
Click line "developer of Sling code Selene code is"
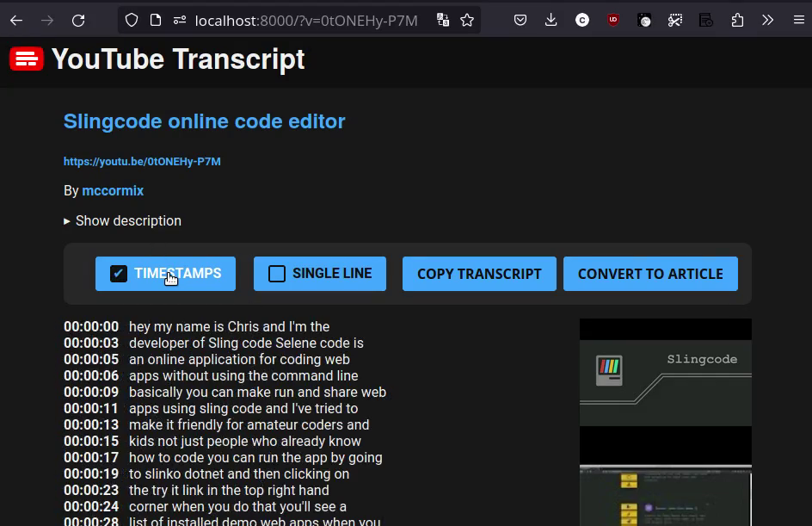pyautogui.click(x=247, y=343)
